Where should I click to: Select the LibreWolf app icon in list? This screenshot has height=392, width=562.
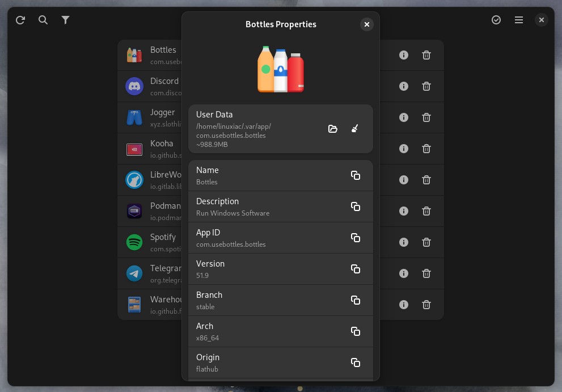134,180
